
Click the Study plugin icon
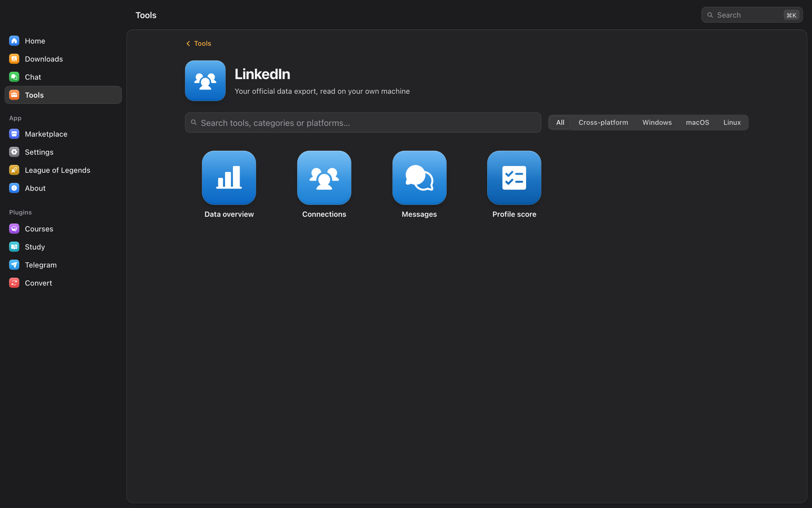[14, 247]
